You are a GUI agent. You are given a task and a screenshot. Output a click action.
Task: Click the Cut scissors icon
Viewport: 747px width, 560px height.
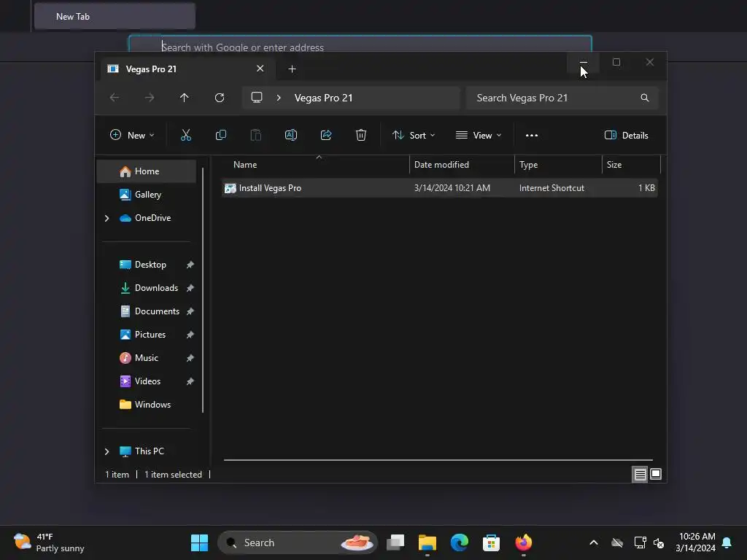186,135
